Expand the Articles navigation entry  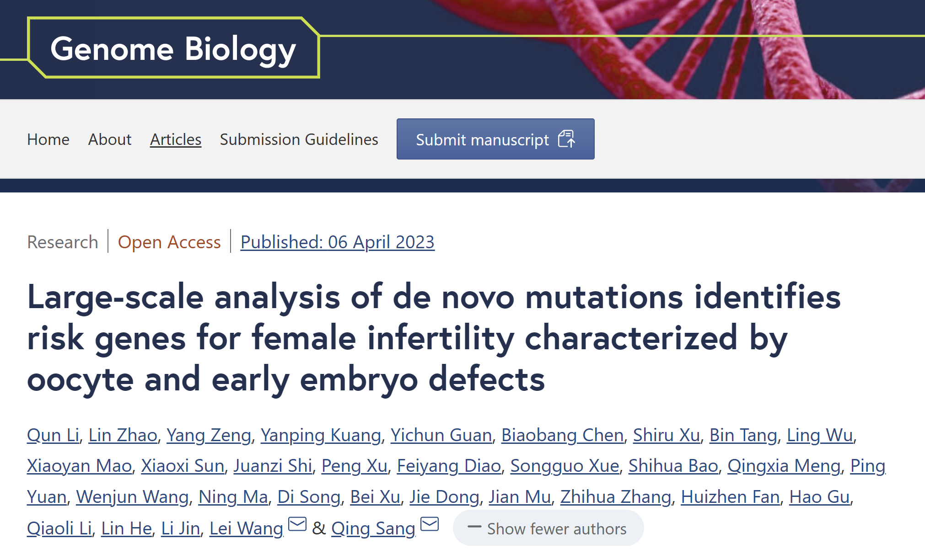tap(175, 139)
